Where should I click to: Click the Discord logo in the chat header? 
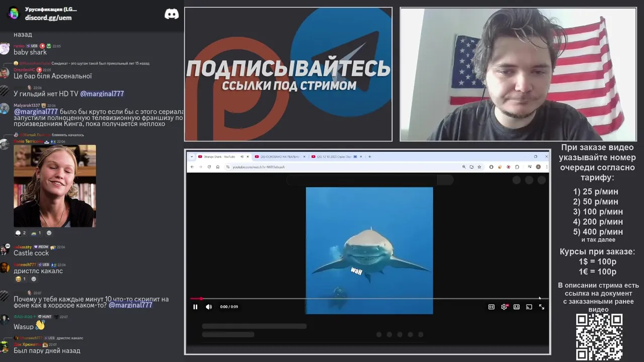[x=172, y=14]
